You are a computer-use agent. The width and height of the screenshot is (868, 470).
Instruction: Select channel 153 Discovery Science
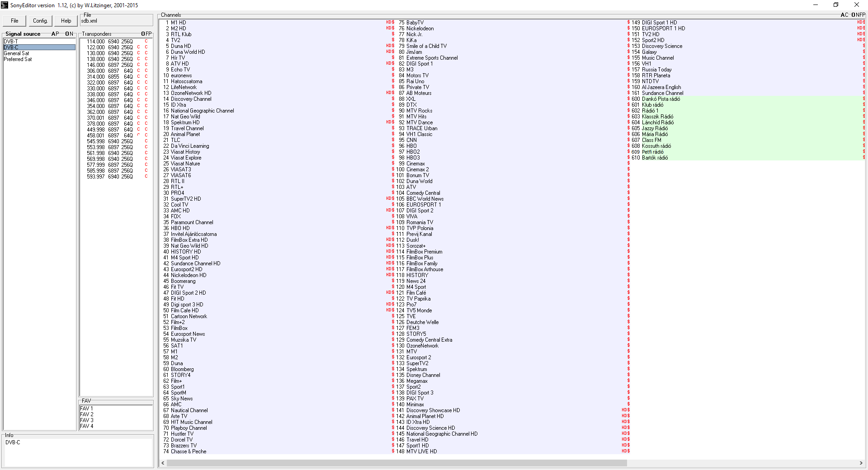pos(748,46)
